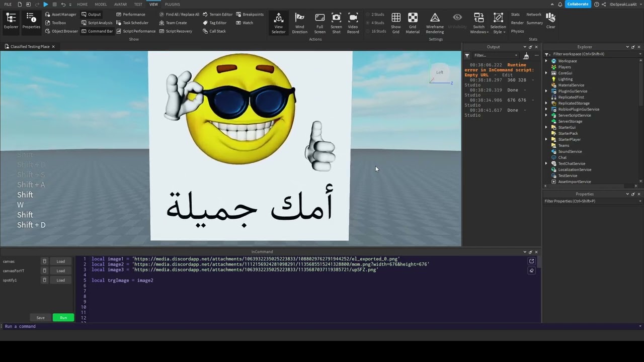Screen dimensions: 644x362
Task: Toggle the Output window button in ribbon
Action: click(91, 14)
